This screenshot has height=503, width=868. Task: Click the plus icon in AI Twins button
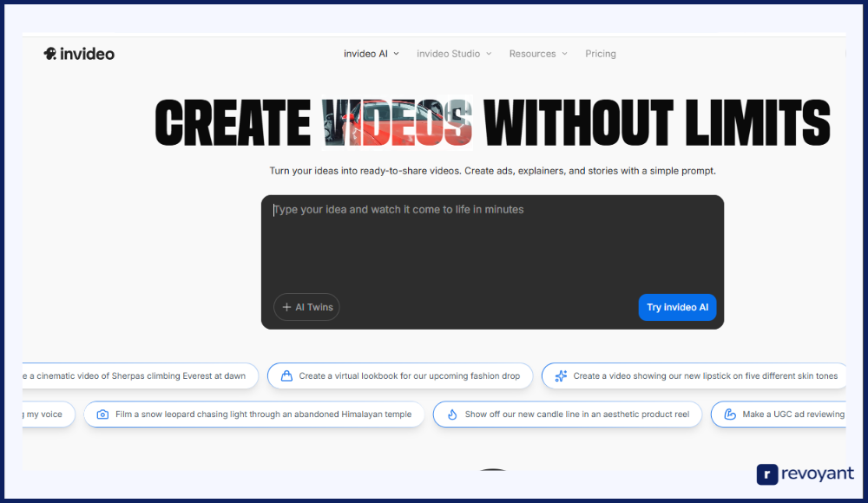(286, 307)
